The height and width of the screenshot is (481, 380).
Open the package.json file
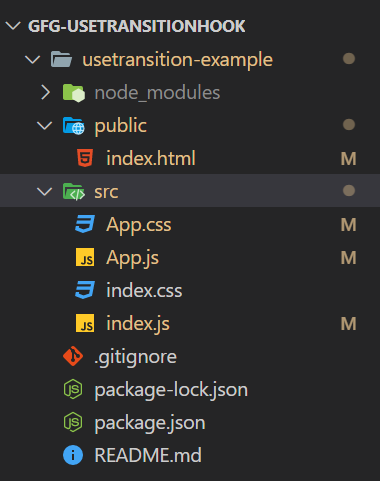tap(190, 422)
